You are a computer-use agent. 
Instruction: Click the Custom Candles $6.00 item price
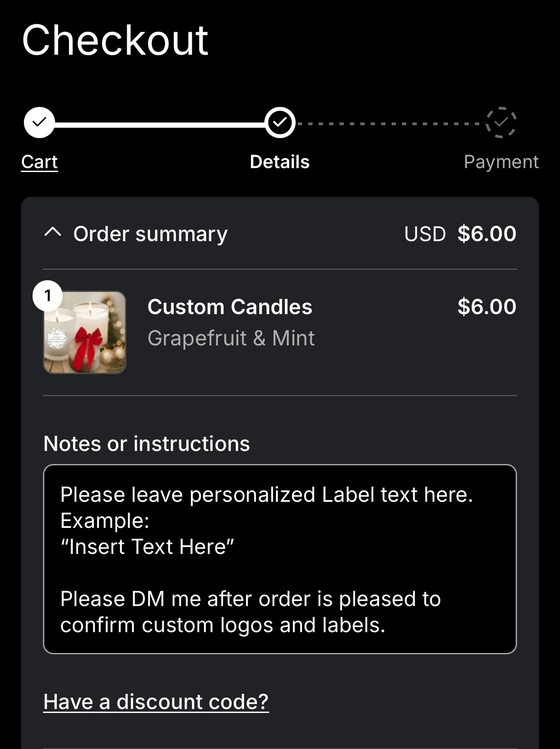click(487, 307)
